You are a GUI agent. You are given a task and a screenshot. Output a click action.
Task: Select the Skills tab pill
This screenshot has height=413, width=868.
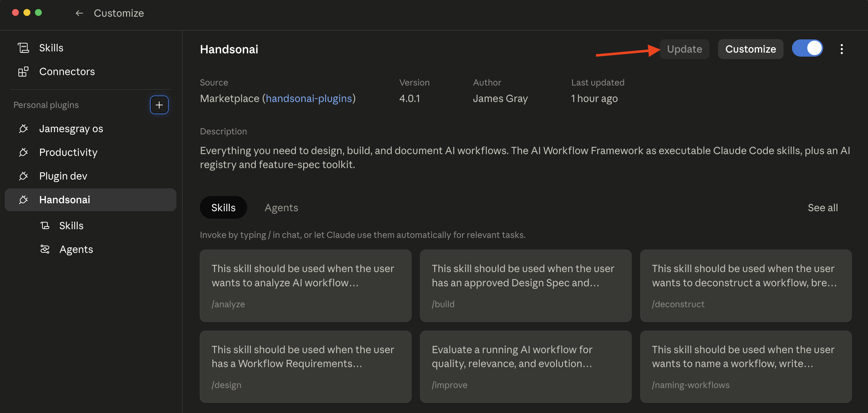(x=223, y=207)
